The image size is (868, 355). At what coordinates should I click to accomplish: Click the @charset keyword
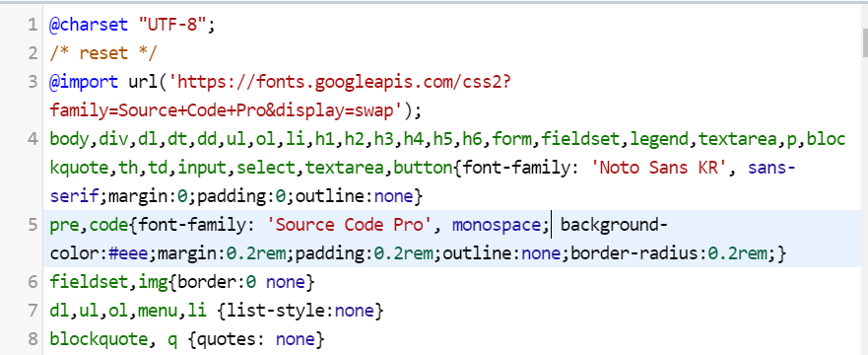pos(89,26)
